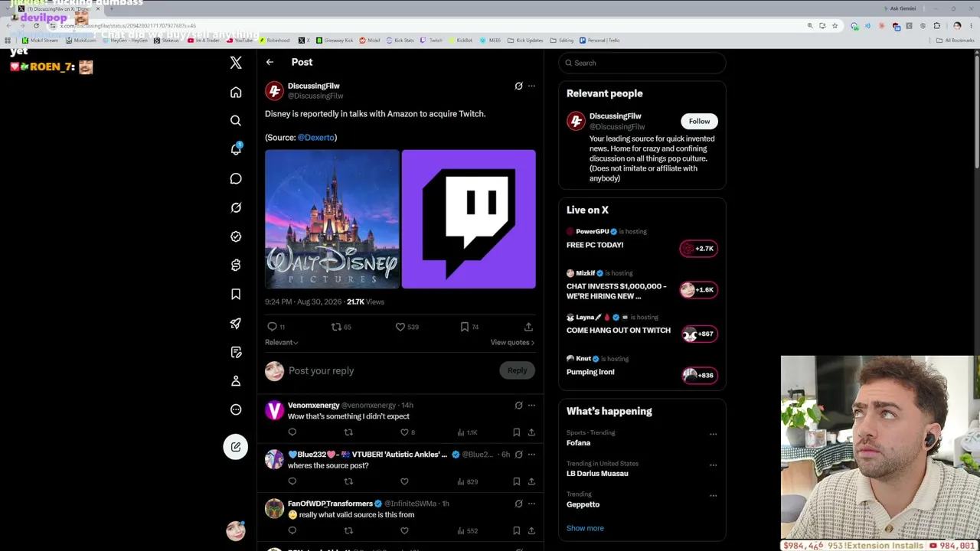Open more options for Fofana trend

(x=713, y=434)
